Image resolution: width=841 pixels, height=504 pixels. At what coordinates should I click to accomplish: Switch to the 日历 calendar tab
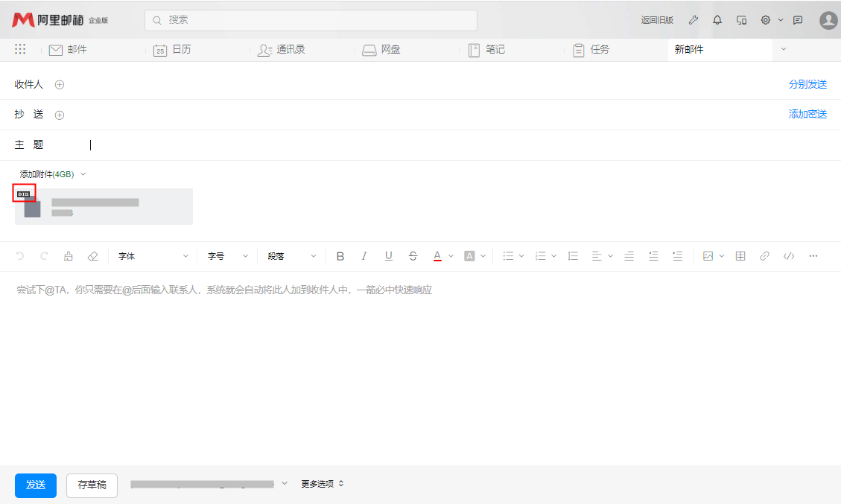point(172,50)
